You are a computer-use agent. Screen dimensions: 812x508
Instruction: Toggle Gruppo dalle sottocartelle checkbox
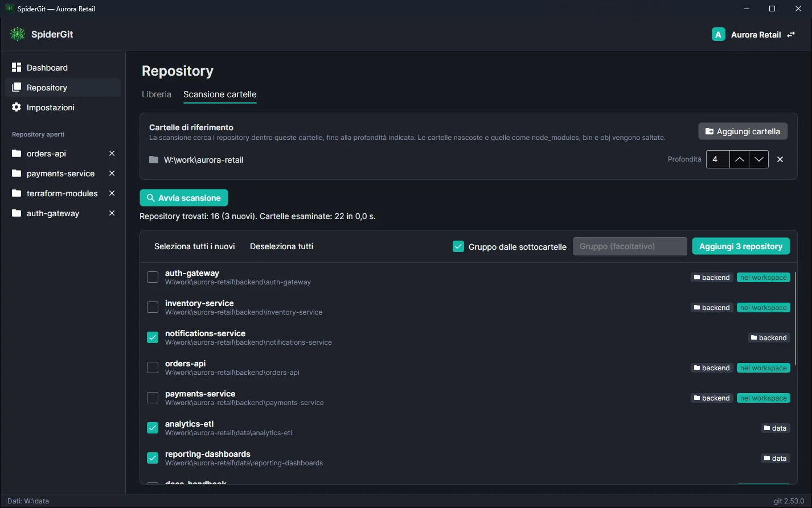[458, 246]
